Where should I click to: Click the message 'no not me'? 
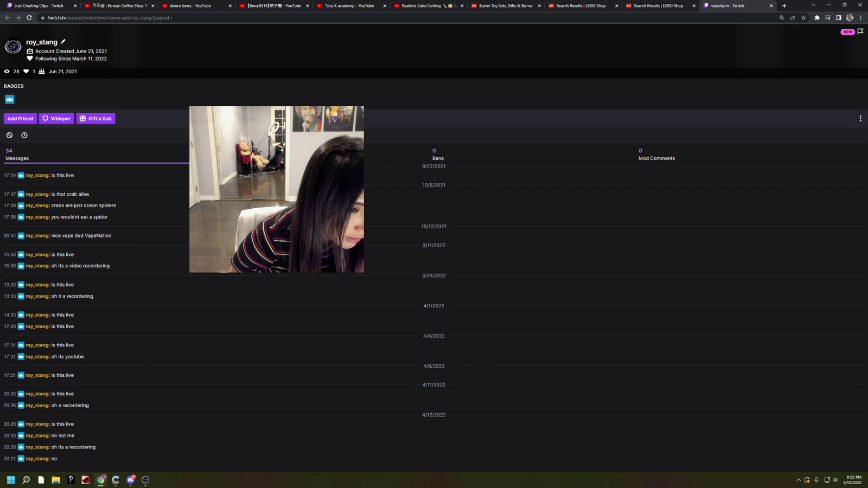(62, 435)
